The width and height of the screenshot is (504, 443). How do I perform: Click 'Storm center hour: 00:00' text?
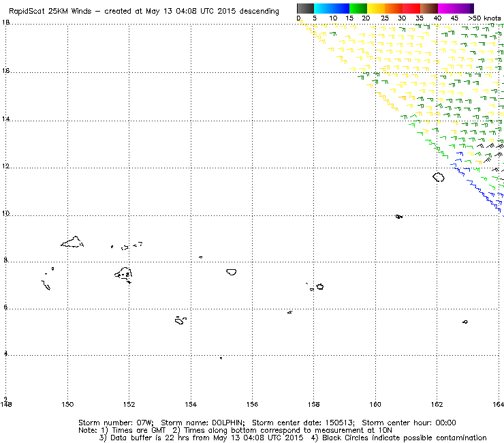click(x=409, y=423)
